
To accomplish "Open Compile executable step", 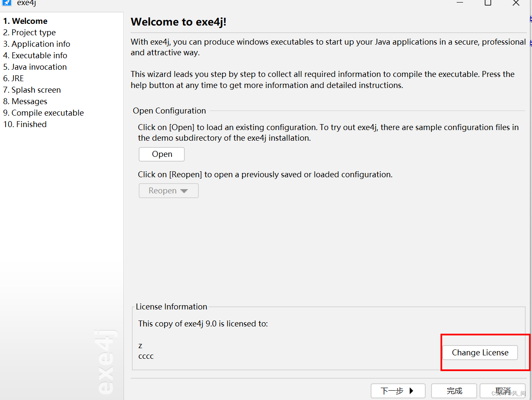I will pos(43,113).
